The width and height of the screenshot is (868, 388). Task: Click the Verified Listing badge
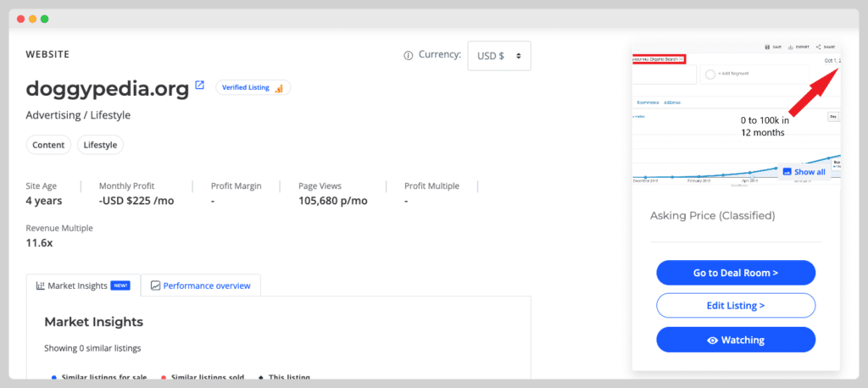point(253,87)
